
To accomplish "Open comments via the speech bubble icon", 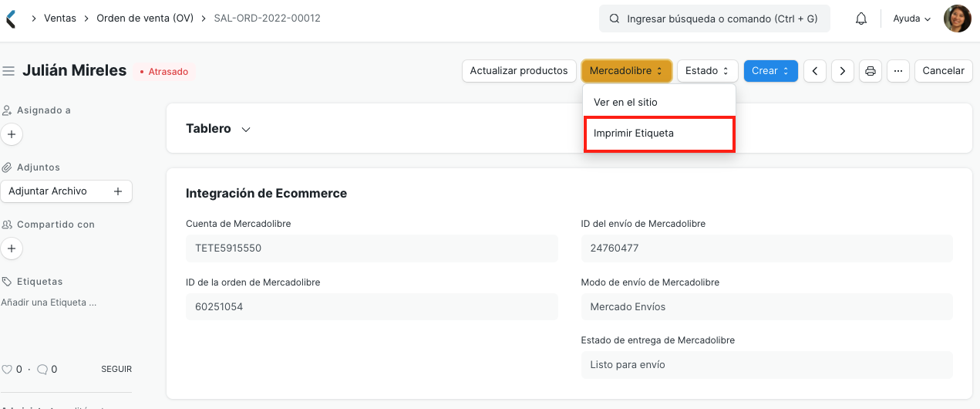I will [x=42, y=370].
